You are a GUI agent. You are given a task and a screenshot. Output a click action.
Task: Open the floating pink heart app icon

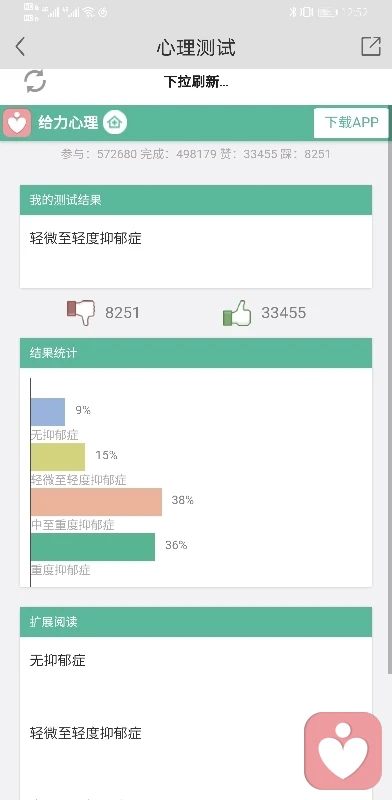[343, 751]
